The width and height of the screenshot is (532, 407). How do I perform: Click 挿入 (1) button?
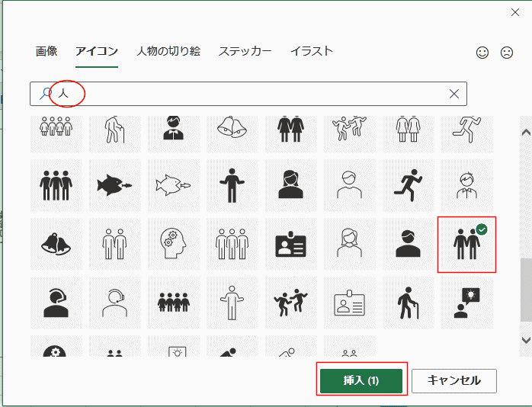click(361, 381)
